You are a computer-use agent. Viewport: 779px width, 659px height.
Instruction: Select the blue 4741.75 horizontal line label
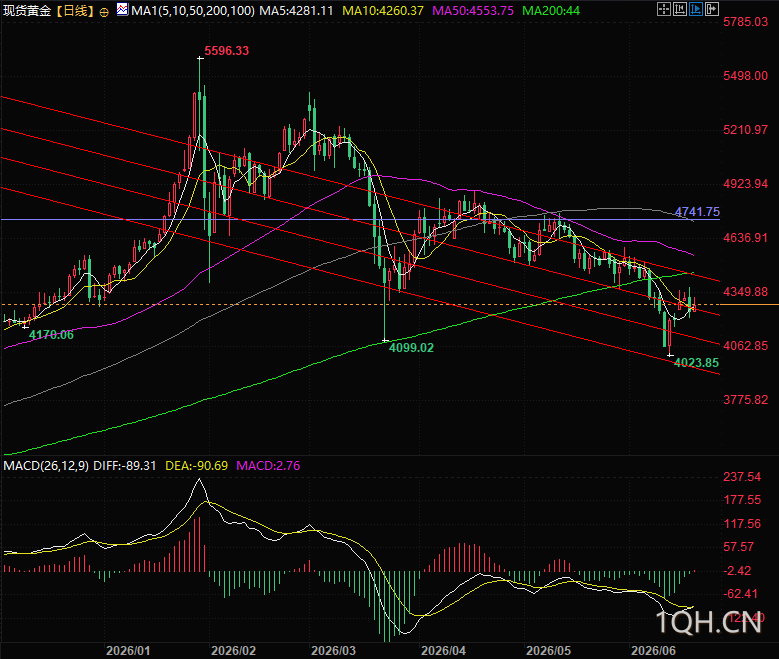697,212
